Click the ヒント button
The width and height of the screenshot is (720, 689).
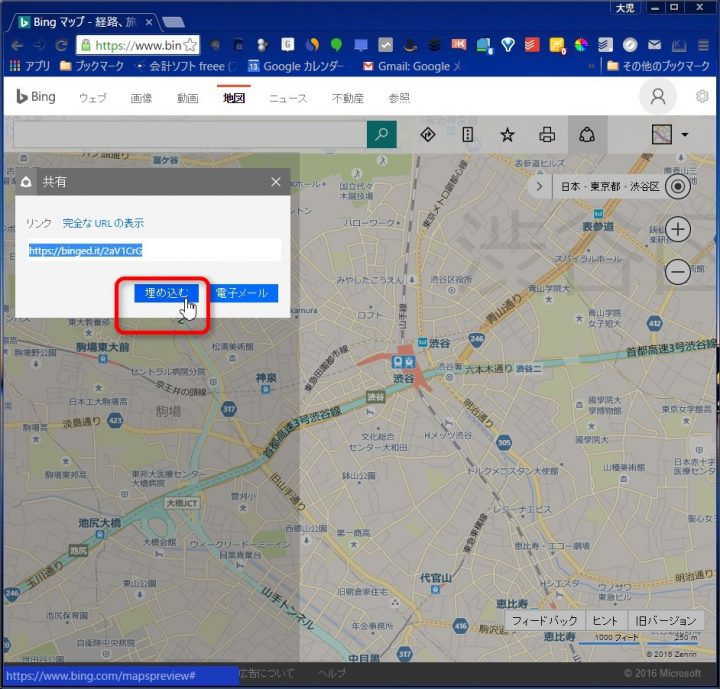coord(606,621)
